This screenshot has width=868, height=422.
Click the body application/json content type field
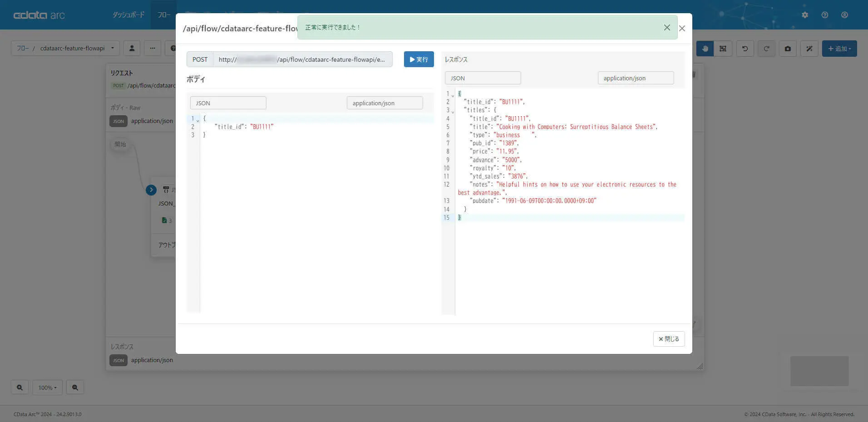coord(385,103)
